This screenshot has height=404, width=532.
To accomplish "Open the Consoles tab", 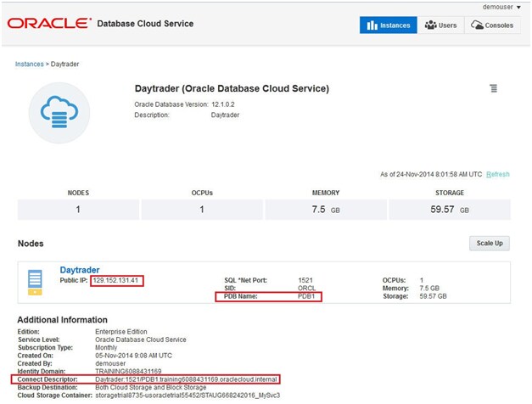I will pyautogui.click(x=492, y=25).
